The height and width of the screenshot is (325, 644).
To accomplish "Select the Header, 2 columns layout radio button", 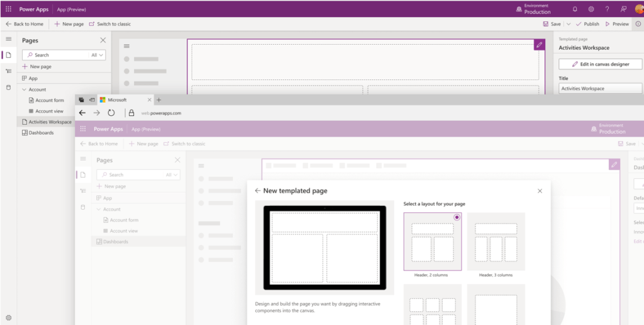I will (x=457, y=217).
